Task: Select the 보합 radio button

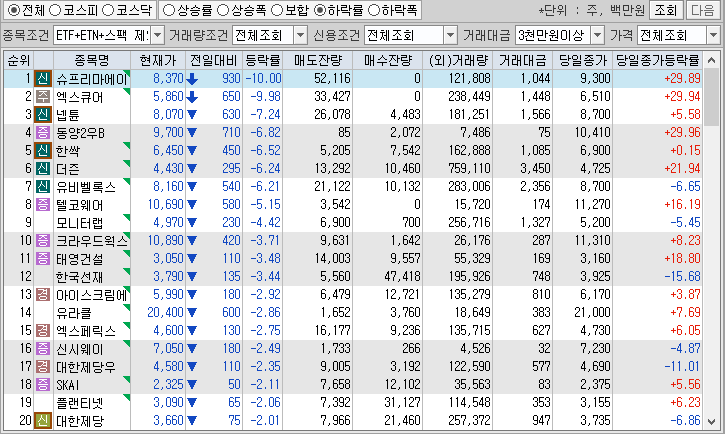Action: 277,10
